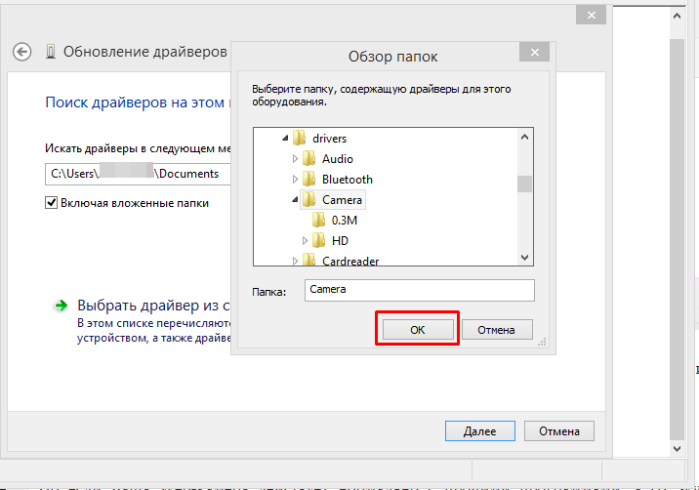The height and width of the screenshot is (490, 699).
Task: Click Отмена in the driver update wizard
Action: coord(559,431)
